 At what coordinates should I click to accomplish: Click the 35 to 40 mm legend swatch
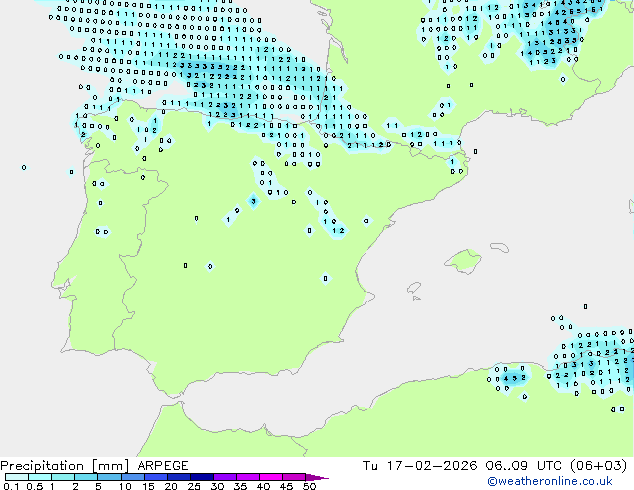[247, 477]
